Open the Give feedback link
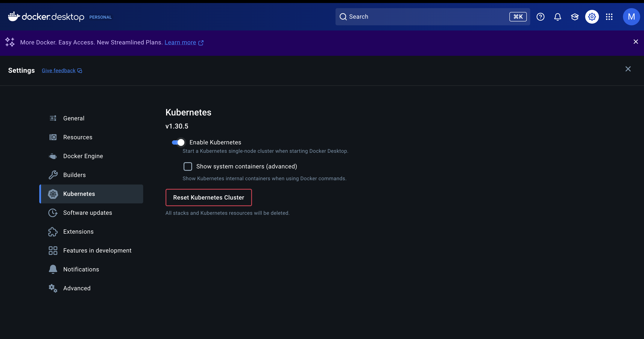This screenshot has width=644, height=339. click(x=59, y=71)
